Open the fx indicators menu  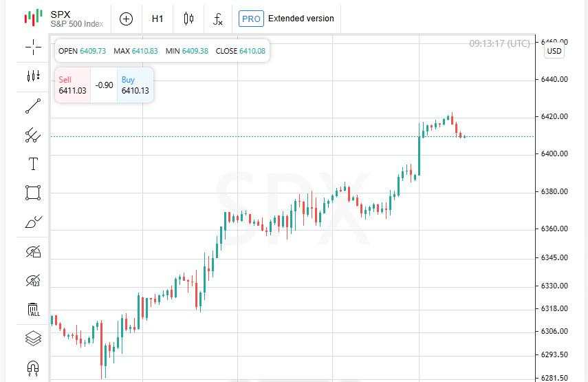coord(218,19)
